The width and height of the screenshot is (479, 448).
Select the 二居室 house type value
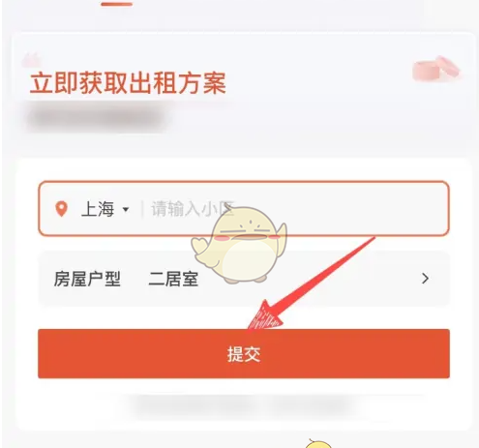(173, 279)
